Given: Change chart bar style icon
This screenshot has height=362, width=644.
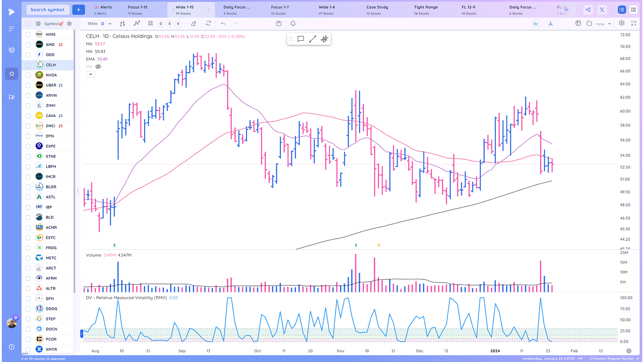Looking at the screenshot, I should click(123, 23).
